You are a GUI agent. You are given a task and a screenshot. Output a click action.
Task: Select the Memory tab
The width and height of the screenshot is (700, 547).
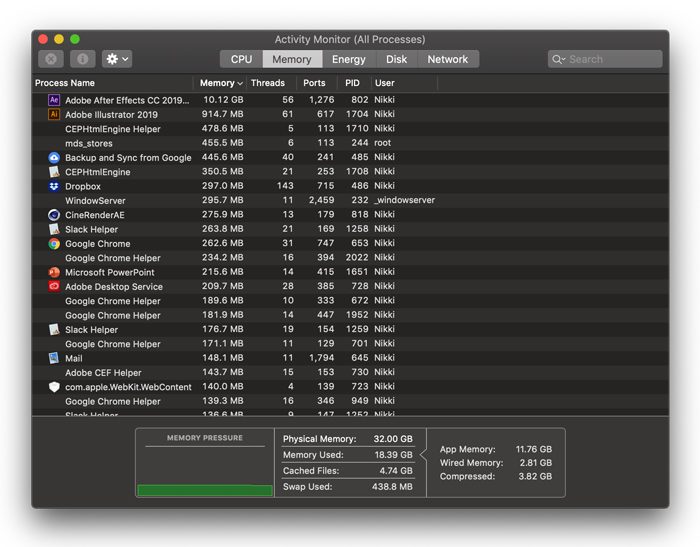click(x=292, y=59)
